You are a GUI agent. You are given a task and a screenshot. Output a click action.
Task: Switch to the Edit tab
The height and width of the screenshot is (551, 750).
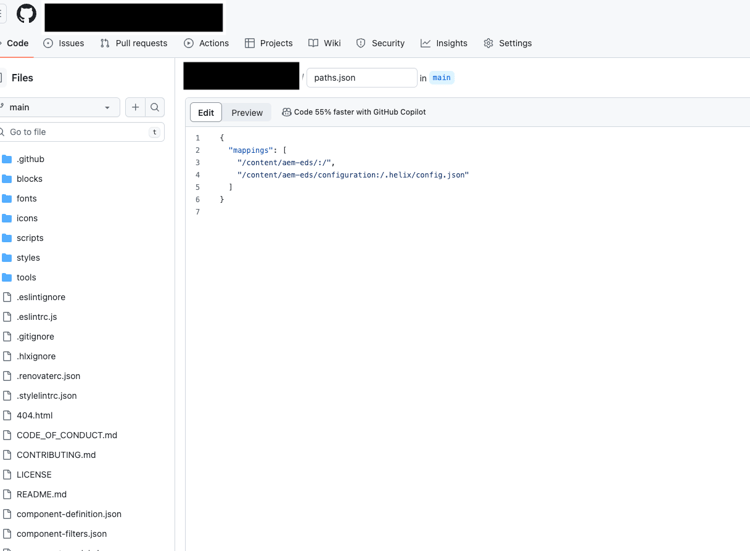click(x=206, y=112)
